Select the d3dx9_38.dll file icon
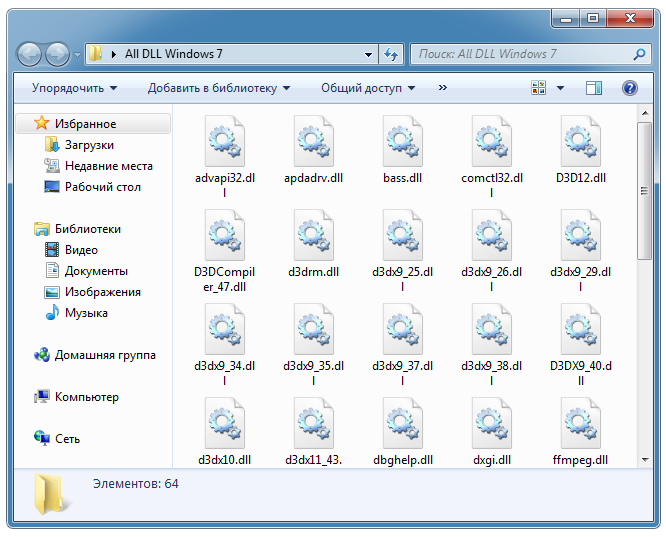The width and height of the screenshot is (666, 537). [x=492, y=329]
